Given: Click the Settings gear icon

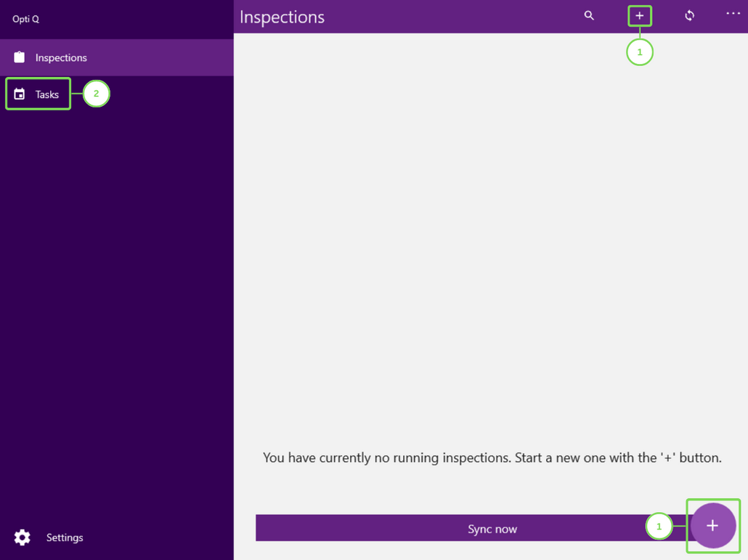Looking at the screenshot, I should (23, 537).
